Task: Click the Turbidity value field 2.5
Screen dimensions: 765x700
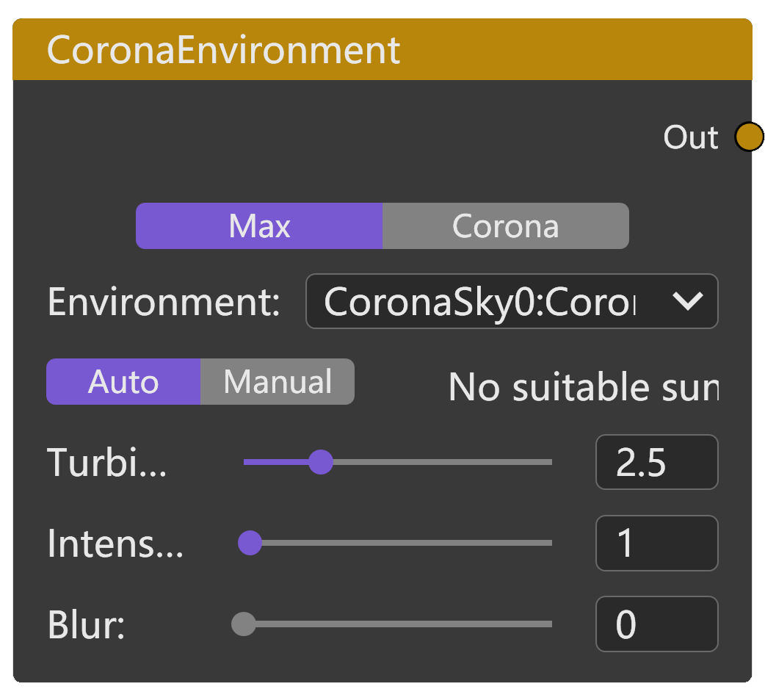Action: [x=656, y=463]
